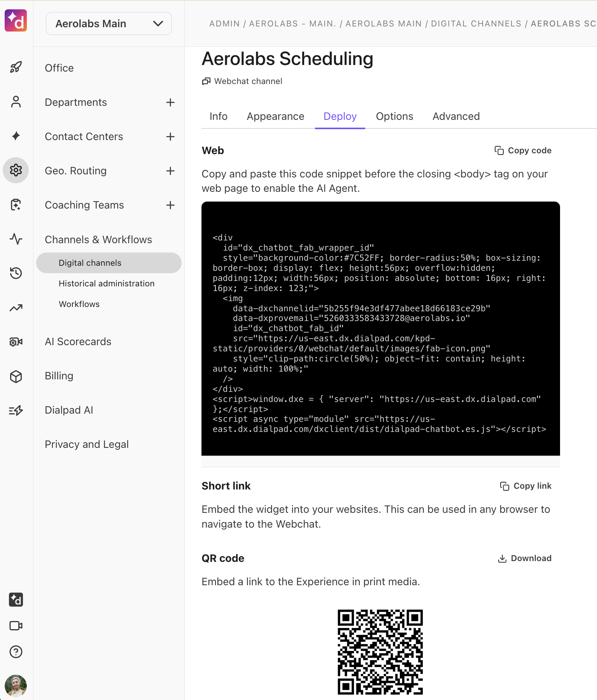Open the rocket launch icon in sidebar
The image size is (597, 700).
pos(16,67)
